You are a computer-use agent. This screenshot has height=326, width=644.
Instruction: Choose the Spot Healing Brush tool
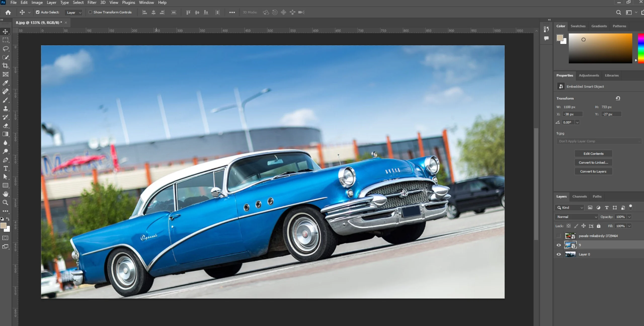click(x=5, y=91)
